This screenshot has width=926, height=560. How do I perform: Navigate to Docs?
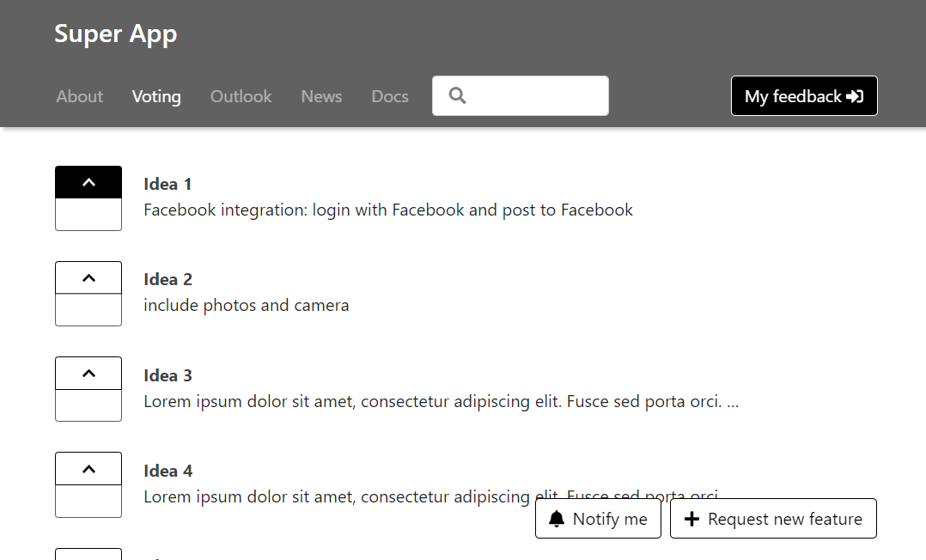(390, 96)
